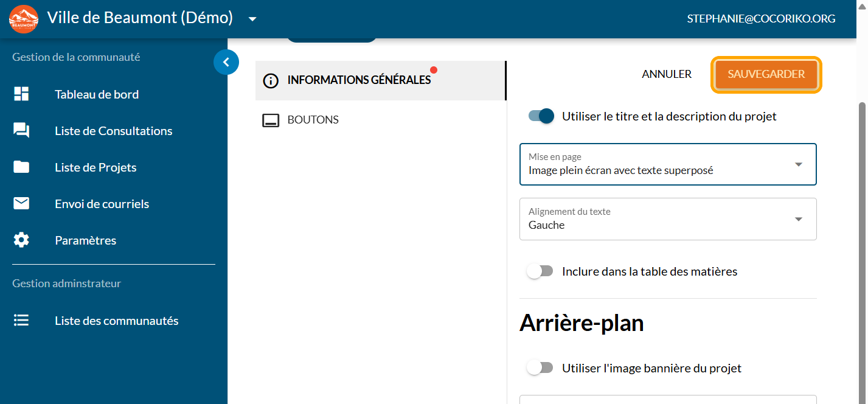Switch to the Informations Générales tab
868x404 pixels.
tap(359, 80)
